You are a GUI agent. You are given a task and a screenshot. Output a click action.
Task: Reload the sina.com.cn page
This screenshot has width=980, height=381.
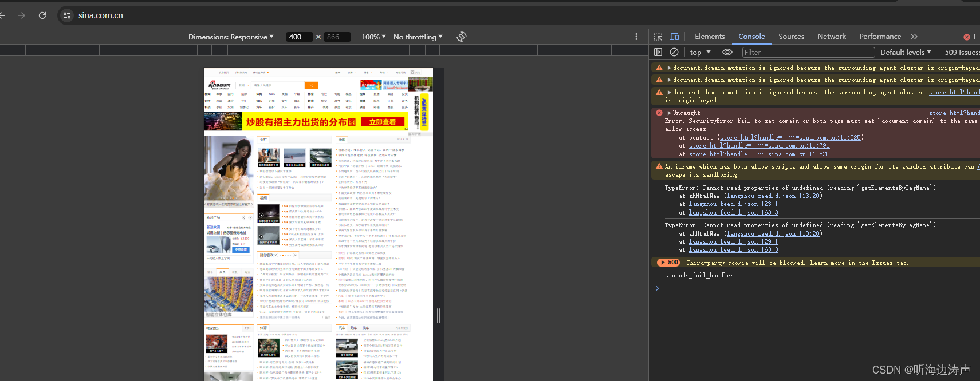click(42, 15)
